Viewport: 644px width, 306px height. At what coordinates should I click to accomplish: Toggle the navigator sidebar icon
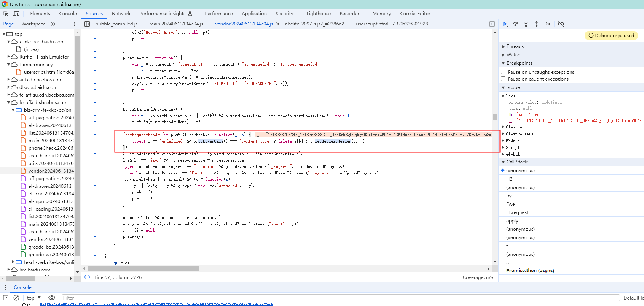point(87,24)
